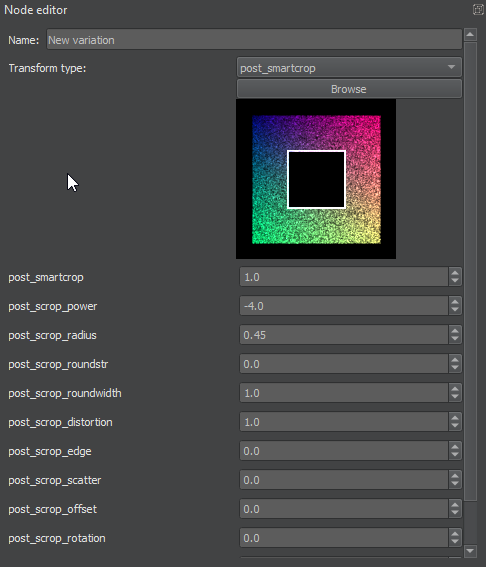Click the float panel icon in Node editor header
486x567 pixels.
[x=478, y=10]
